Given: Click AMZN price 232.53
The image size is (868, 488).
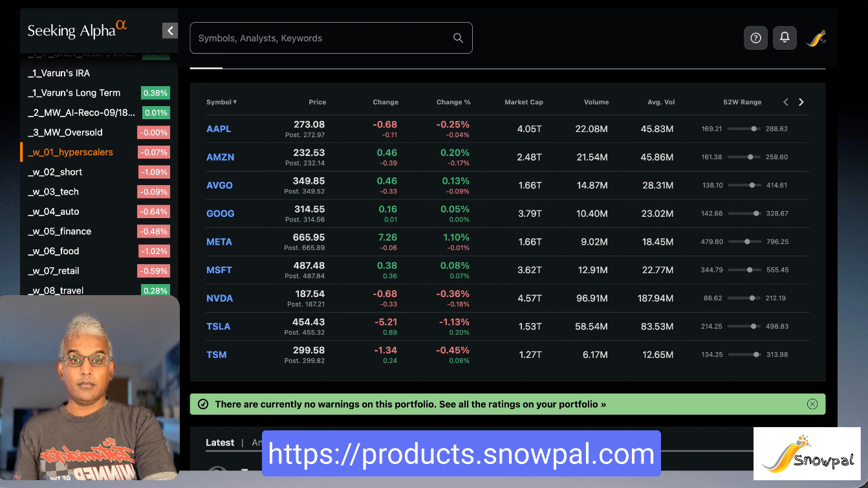Looking at the screenshot, I should [309, 153].
